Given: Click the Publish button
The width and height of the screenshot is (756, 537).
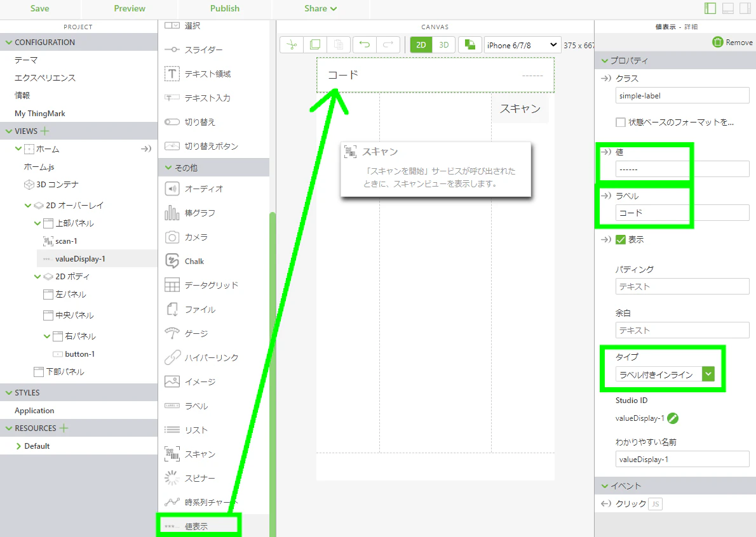Looking at the screenshot, I should pyautogui.click(x=225, y=9).
